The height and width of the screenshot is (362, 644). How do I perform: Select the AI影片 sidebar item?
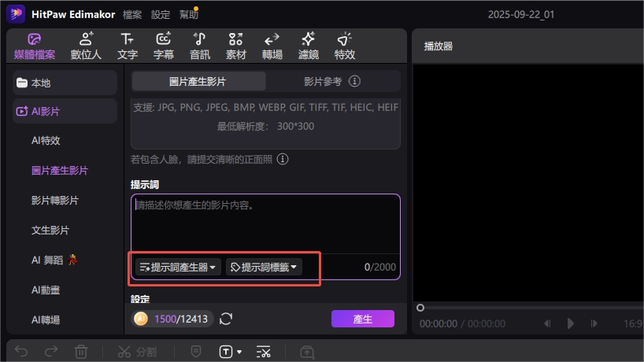click(65, 111)
